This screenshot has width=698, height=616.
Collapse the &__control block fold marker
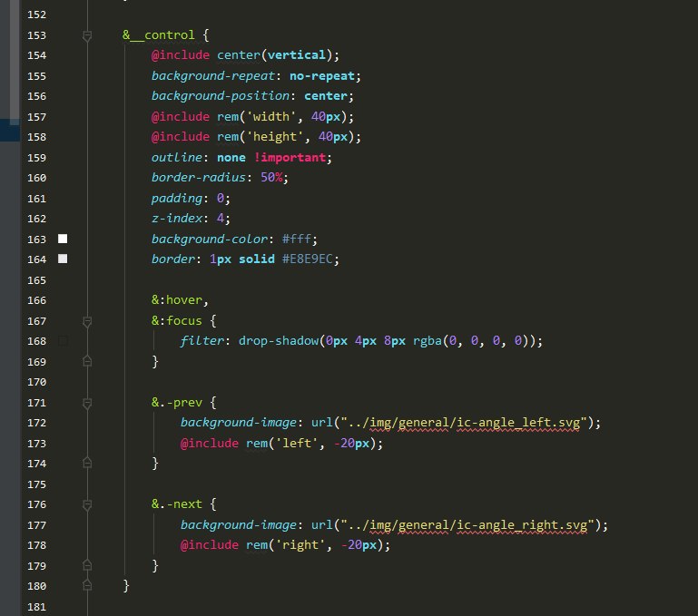[x=87, y=35]
